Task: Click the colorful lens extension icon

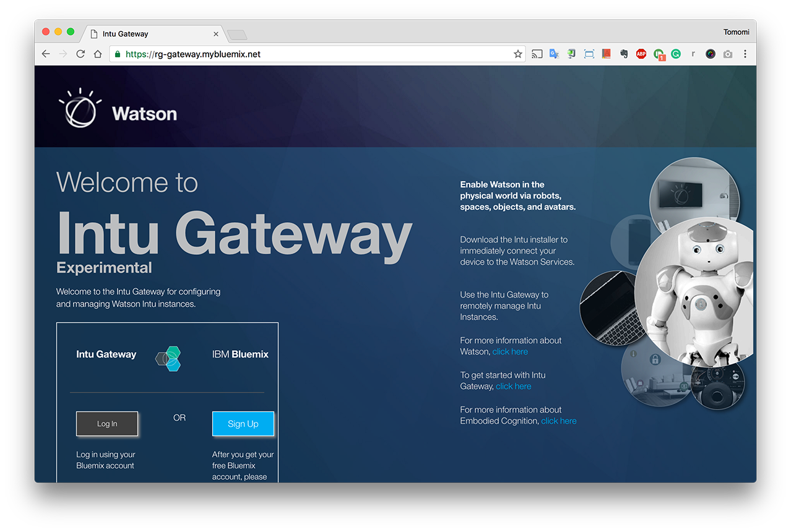Action: (711, 54)
